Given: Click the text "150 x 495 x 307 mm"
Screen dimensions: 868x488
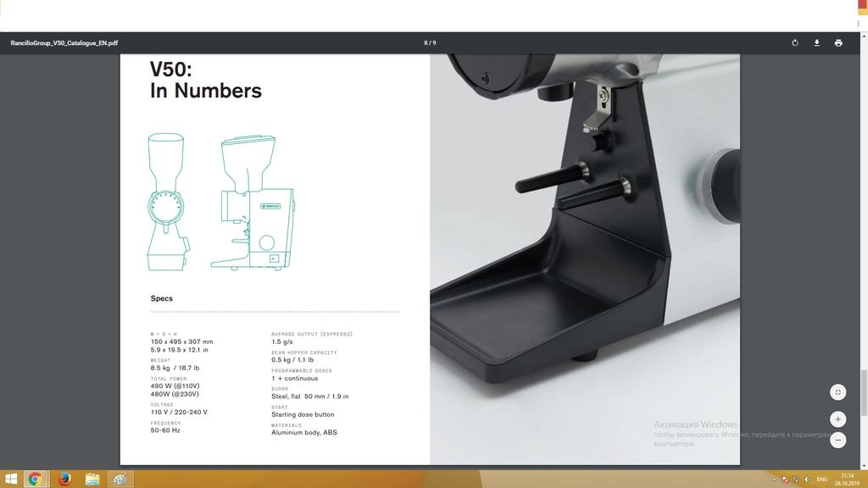Looking at the screenshot, I should click(181, 342).
